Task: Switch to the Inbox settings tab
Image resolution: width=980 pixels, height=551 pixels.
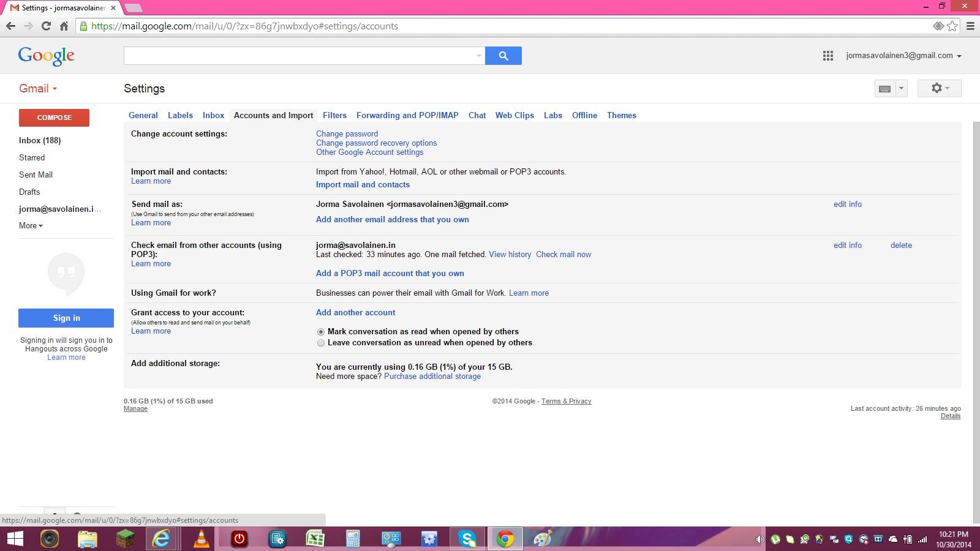Action: point(213,115)
